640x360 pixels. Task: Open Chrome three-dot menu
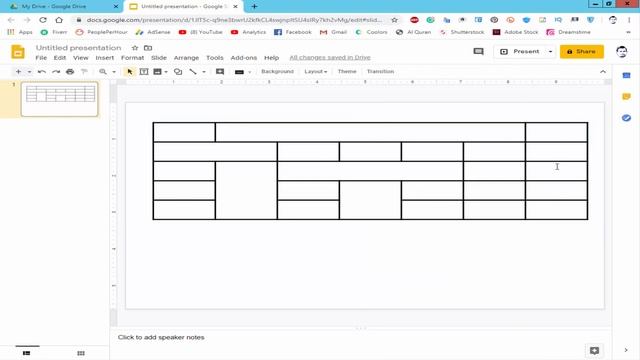(x=629, y=20)
